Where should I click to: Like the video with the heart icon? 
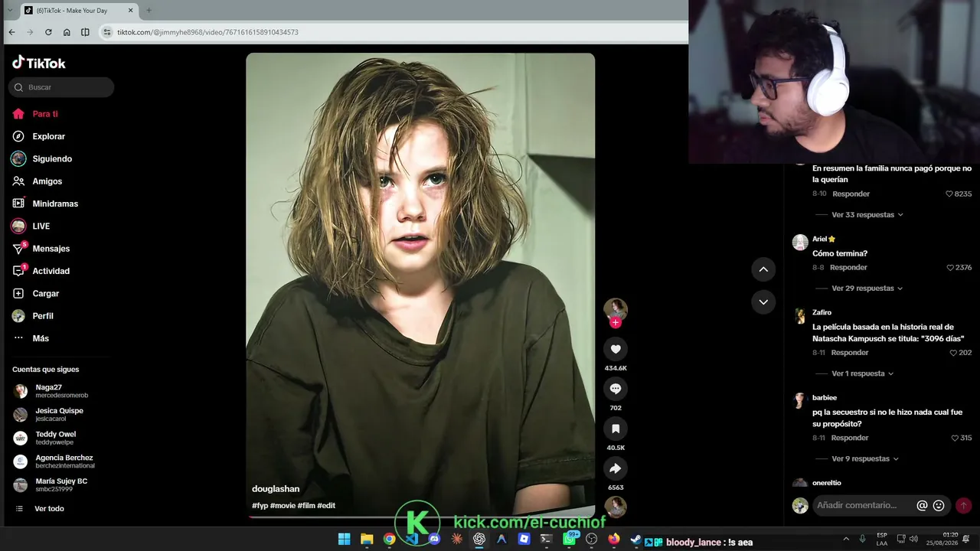click(x=616, y=349)
